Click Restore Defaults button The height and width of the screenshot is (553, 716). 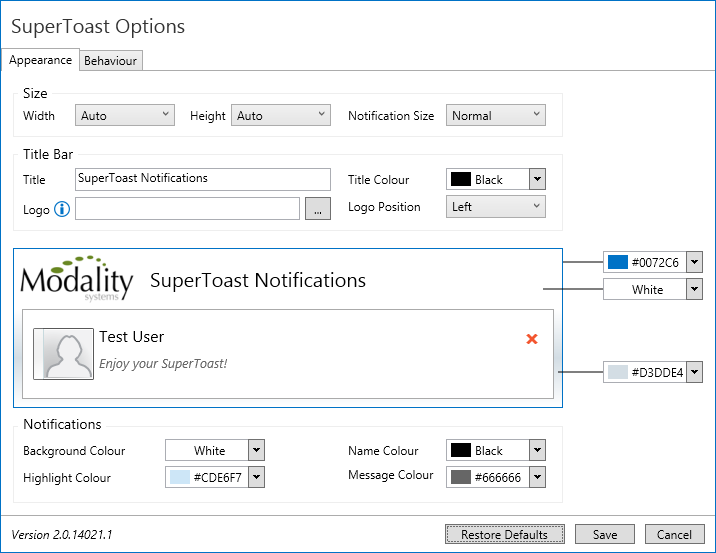tap(505, 534)
